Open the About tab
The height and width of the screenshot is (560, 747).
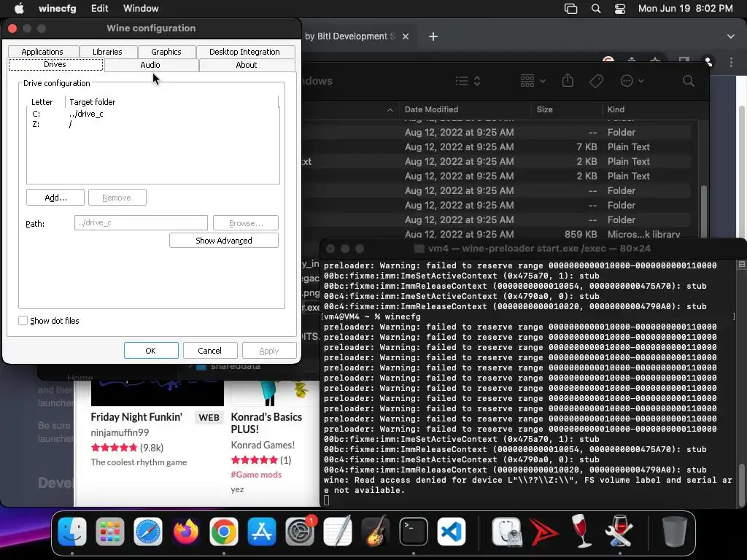coord(247,65)
